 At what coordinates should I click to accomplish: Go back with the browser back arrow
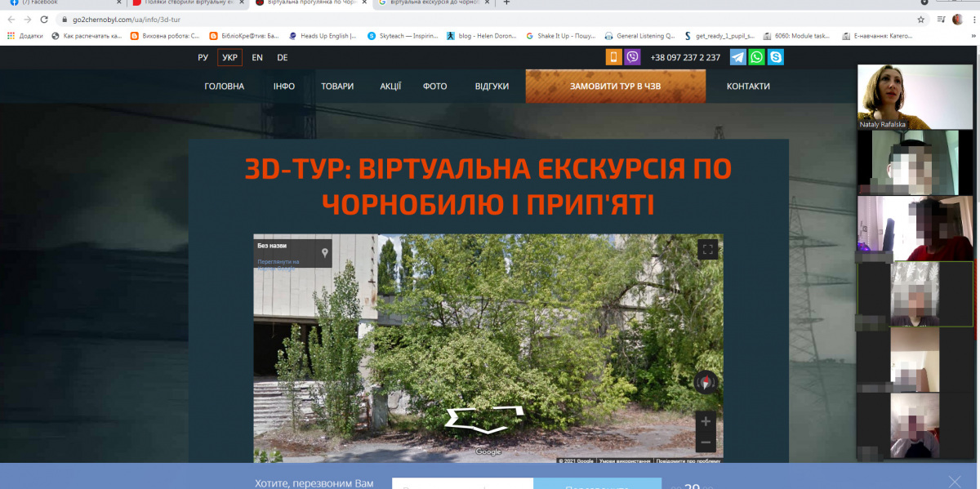11,20
